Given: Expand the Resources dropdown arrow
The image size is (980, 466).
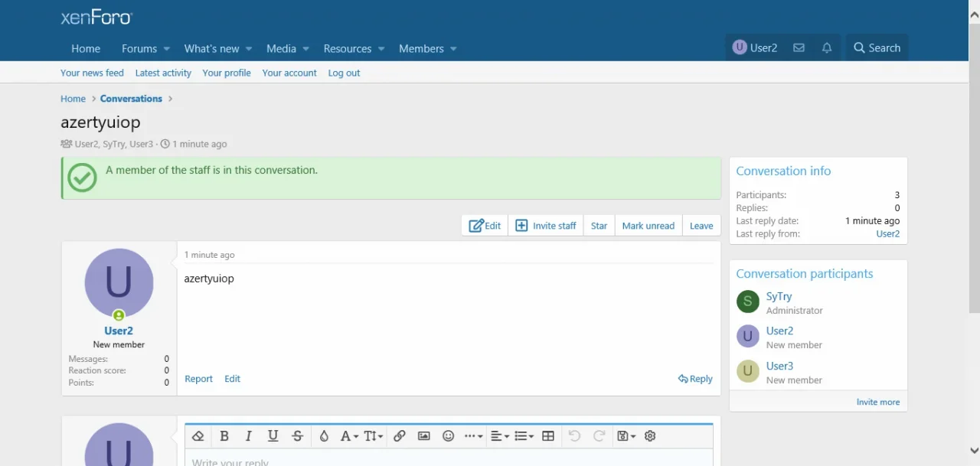Looking at the screenshot, I should 381,49.
